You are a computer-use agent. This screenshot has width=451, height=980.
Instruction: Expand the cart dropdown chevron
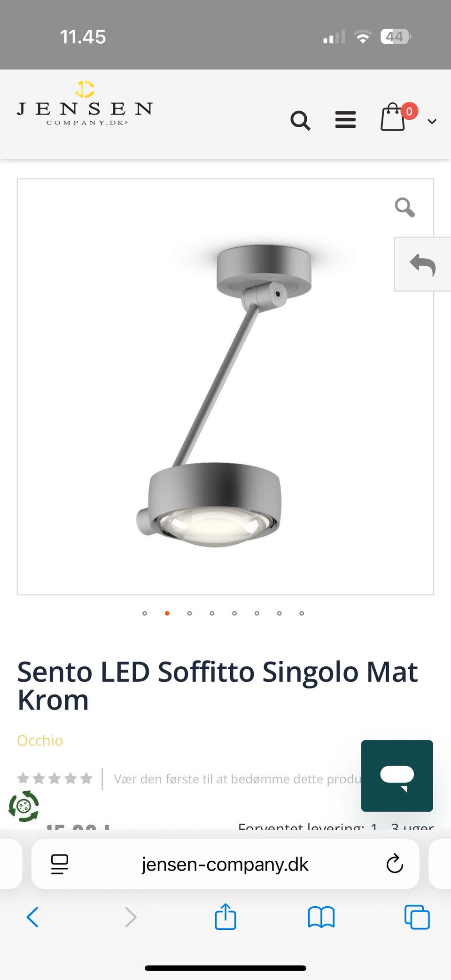(432, 122)
